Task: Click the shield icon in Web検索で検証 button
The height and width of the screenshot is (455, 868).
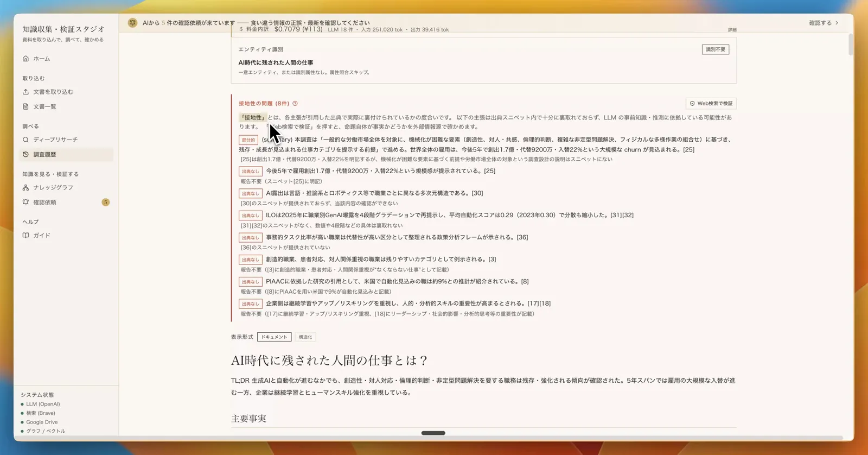Action: [x=692, y=103]
